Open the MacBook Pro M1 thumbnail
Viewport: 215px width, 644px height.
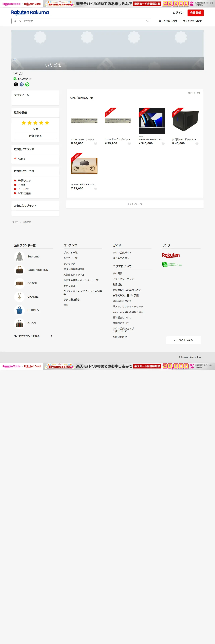tap(152, 121)
